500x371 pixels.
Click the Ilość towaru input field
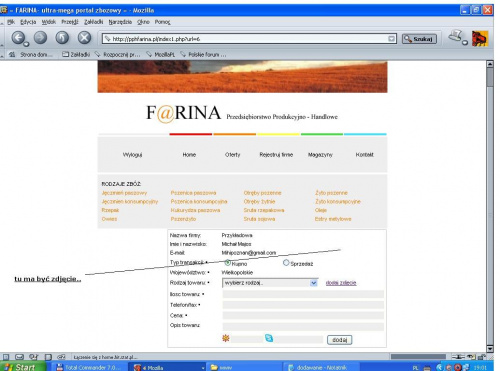pyautogui.click(x=303, y=294)
